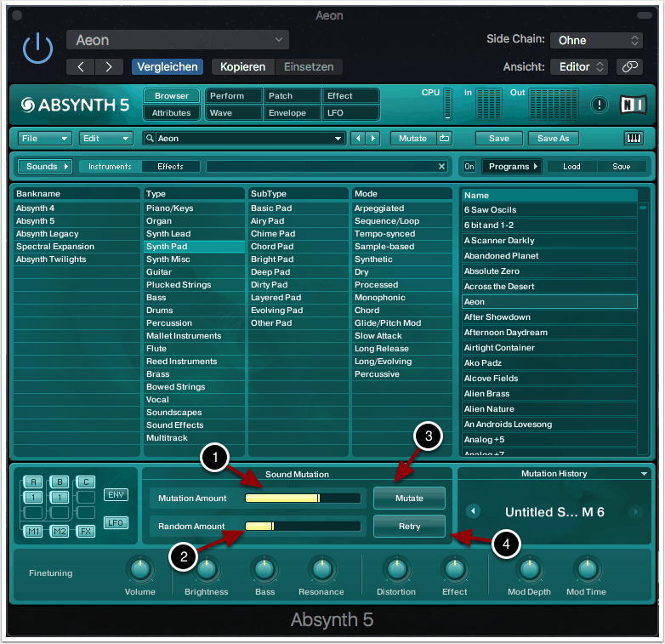Go to previous Mutation History entry
Viewport: 665px width, 644px height.
(473, 512)
